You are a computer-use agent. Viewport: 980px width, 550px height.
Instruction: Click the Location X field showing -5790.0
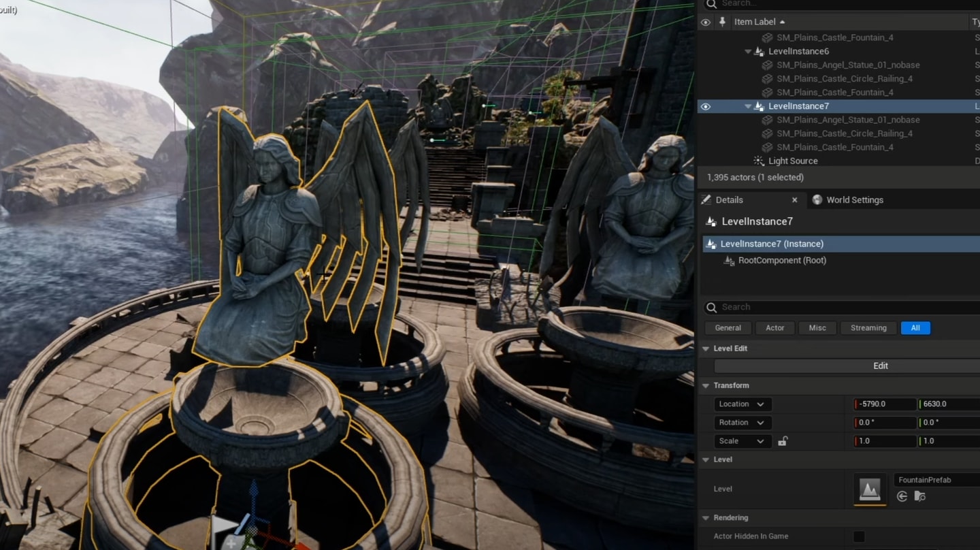[x=885, y=404]
